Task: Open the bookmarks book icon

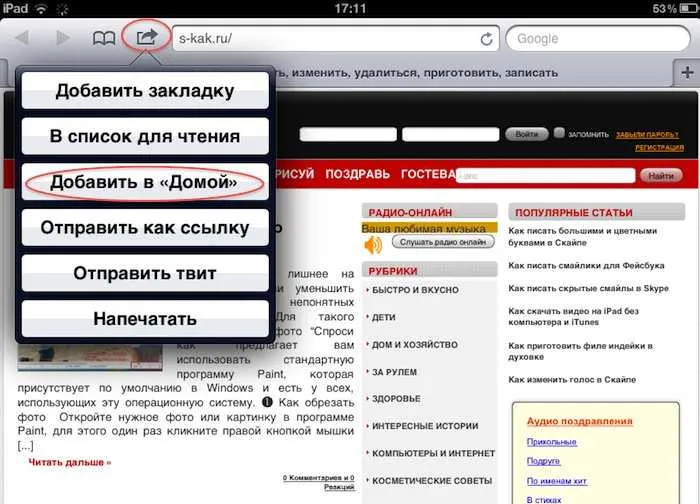Action: pos(104,38)
